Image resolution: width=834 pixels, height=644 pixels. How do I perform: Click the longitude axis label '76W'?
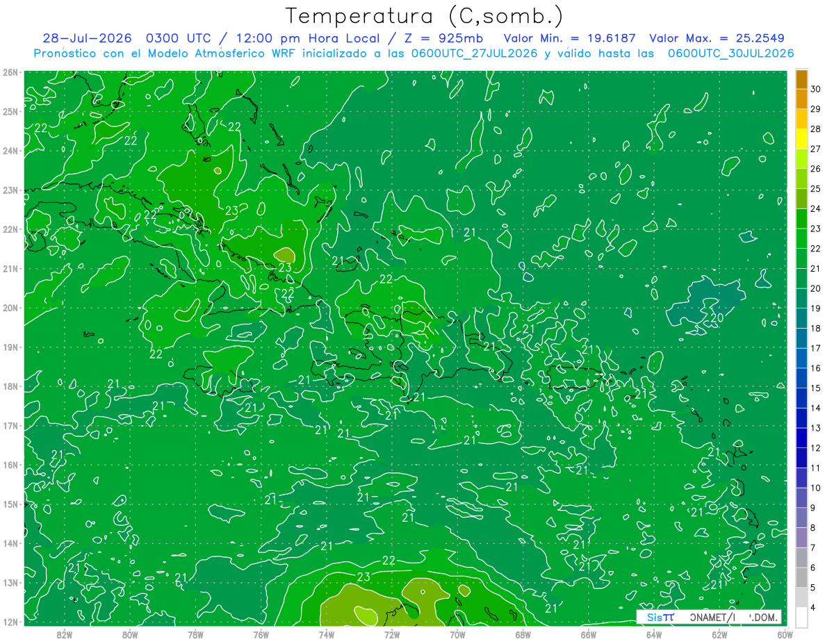pos(261,634)
